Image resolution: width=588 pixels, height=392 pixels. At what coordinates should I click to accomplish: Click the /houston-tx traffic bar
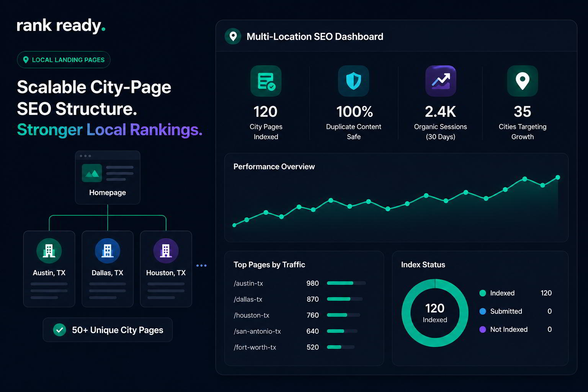click(343, 315)
